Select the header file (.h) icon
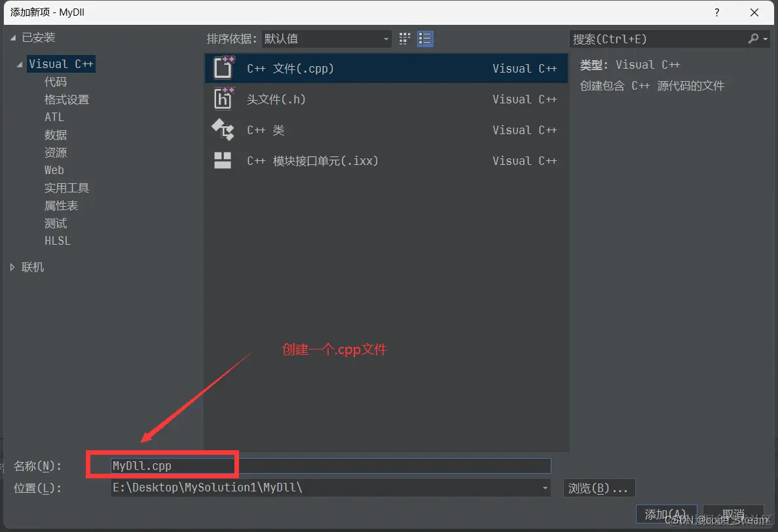Viewport: 778px width, 532px height. pyautogui.click(x=224, y=98)
